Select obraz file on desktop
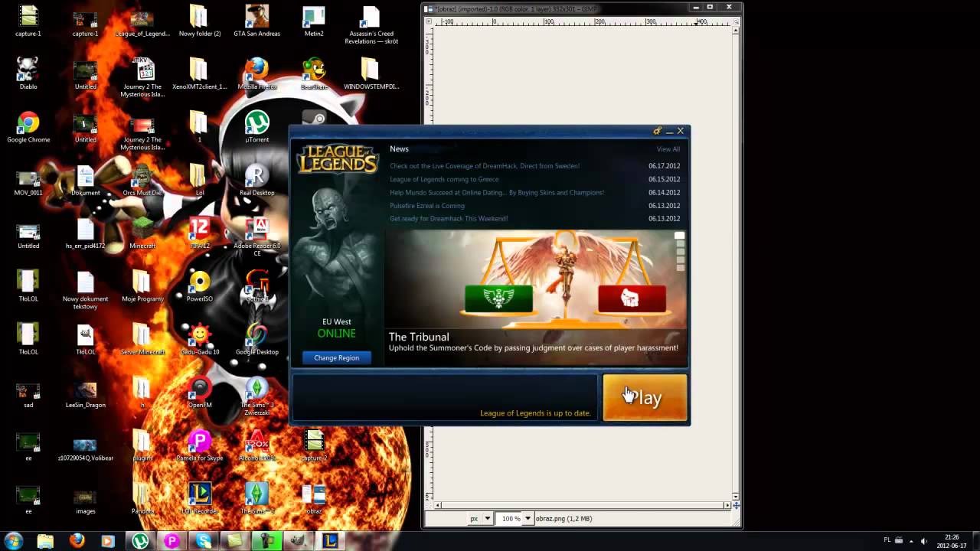Image resolution: width=980 pixels, height=551 pixels. point(314,497)
